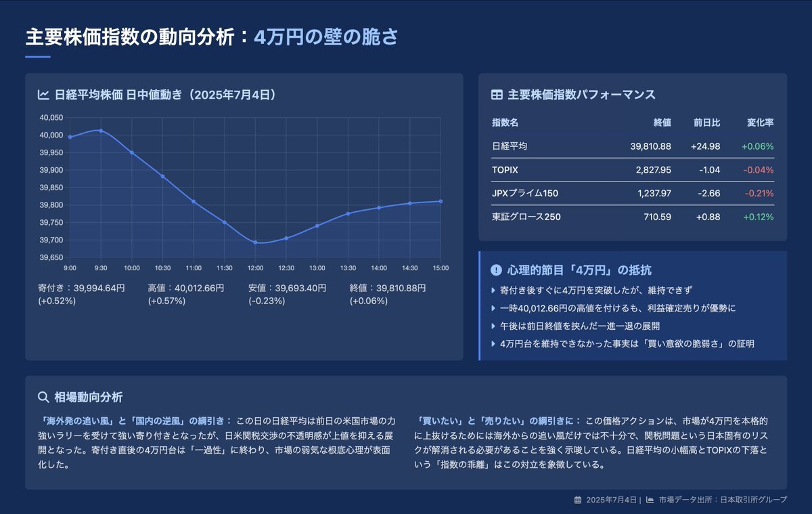Click the chart data point at 12:00 low

pyautogui.click(x=255, y=242)
